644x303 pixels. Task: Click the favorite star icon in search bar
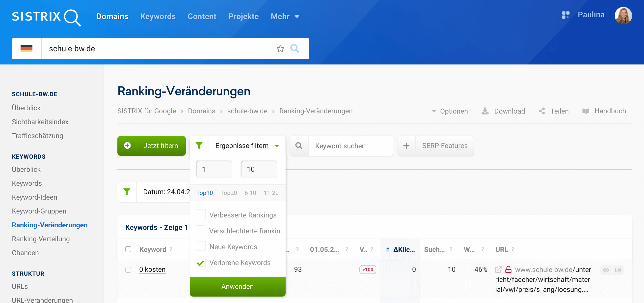pos(280,49)
